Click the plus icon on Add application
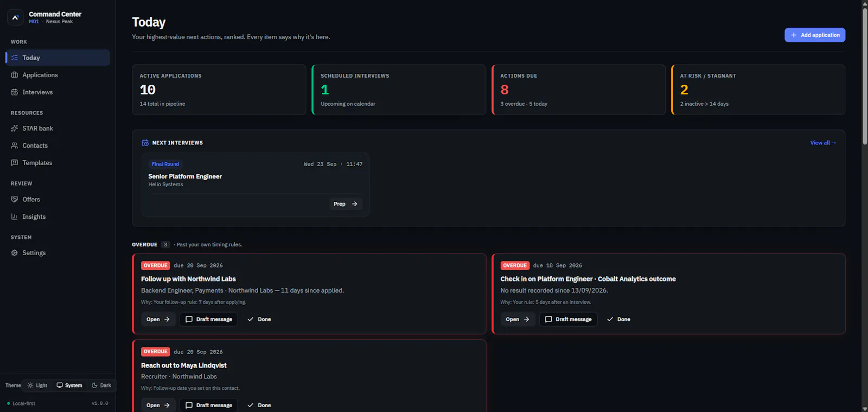 [x=794, y=35]
